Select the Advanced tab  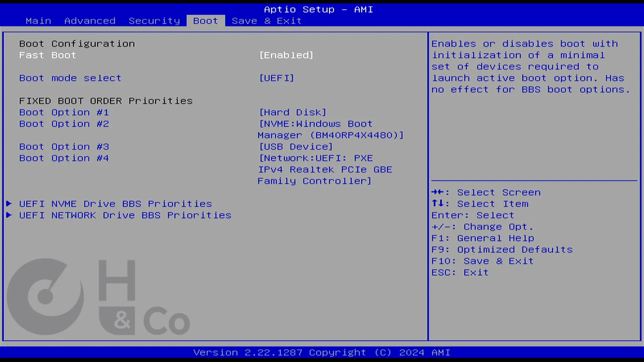click(x=90, y=20)
